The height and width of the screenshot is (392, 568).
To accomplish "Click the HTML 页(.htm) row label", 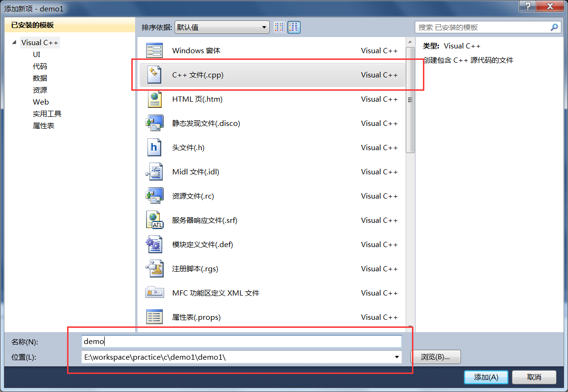I will click(197, 99).
